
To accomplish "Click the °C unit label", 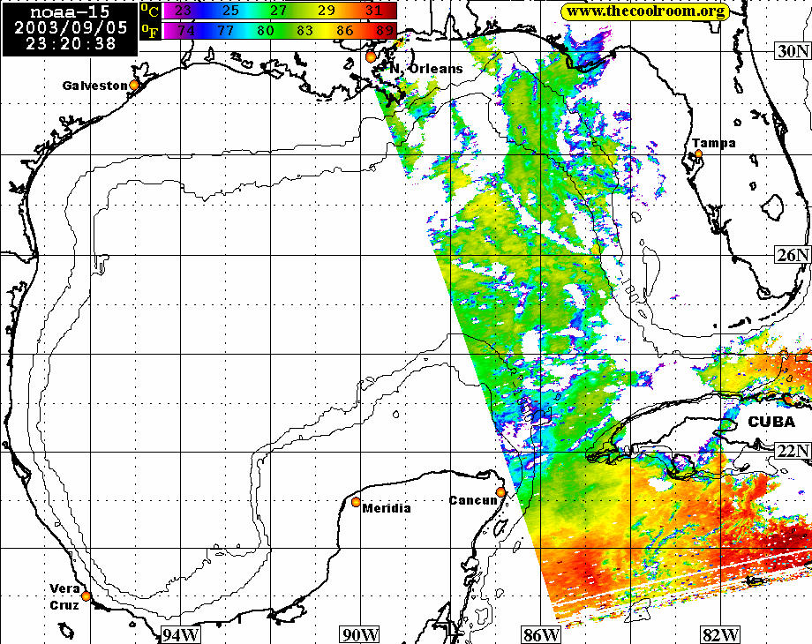I will pos(150,11).
